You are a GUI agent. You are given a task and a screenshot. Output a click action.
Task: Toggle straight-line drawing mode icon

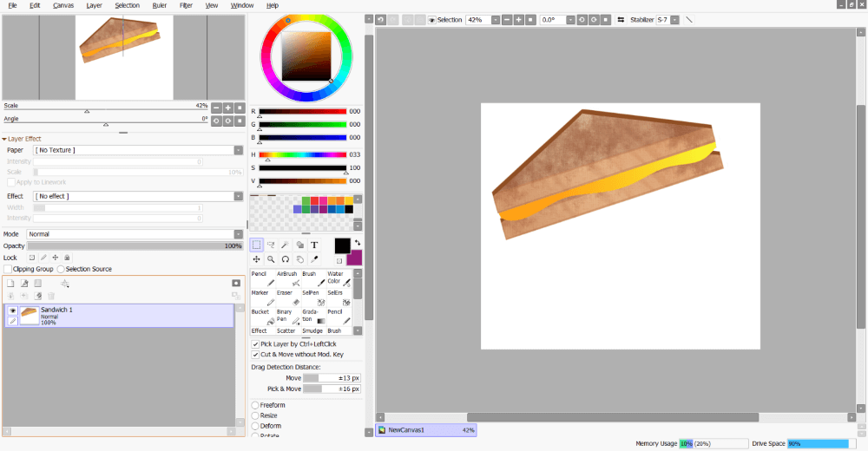689,20
